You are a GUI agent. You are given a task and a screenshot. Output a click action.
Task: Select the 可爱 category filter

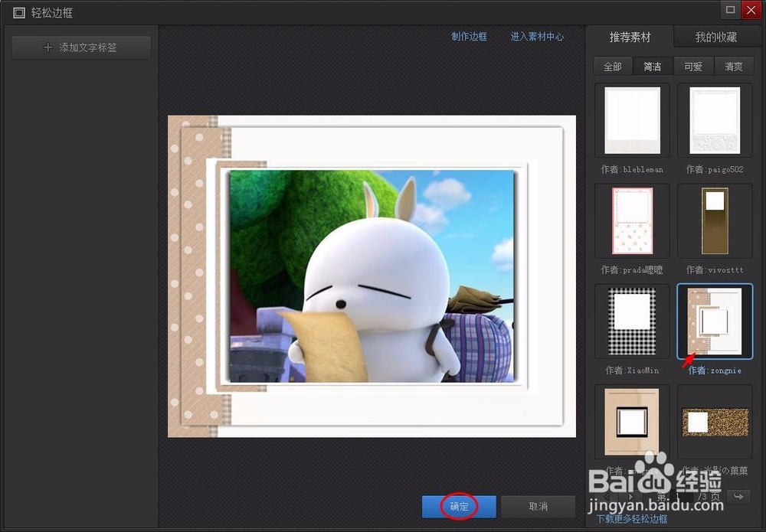pos(692,67)
